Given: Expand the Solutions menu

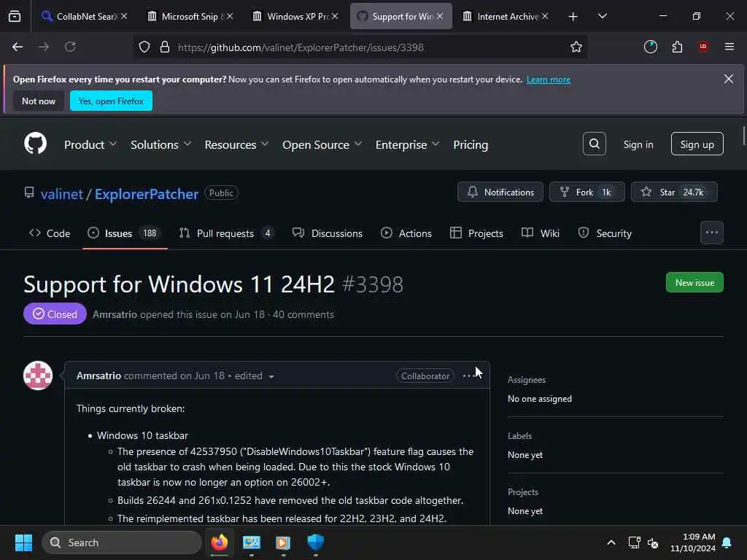Looking at the screenshot, I should pos(160,144).
